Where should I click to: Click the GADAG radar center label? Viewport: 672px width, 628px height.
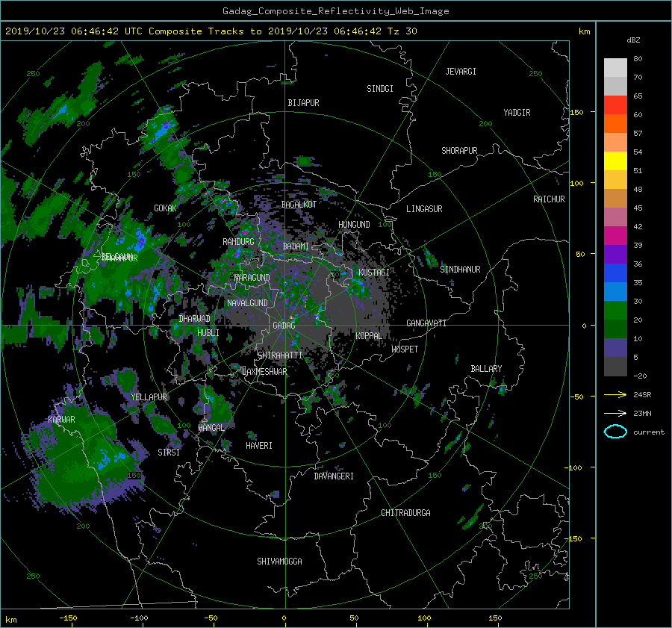(x=284, y=326)
